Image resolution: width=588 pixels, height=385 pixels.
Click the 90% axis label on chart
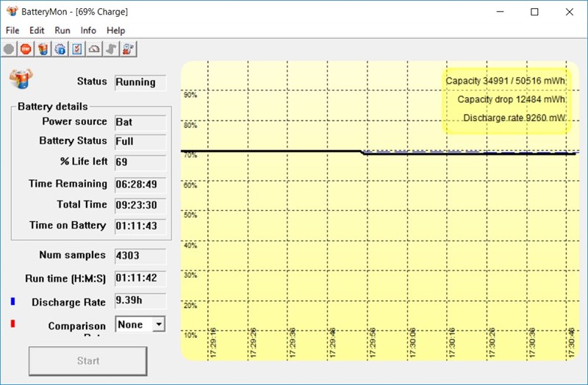190,96
